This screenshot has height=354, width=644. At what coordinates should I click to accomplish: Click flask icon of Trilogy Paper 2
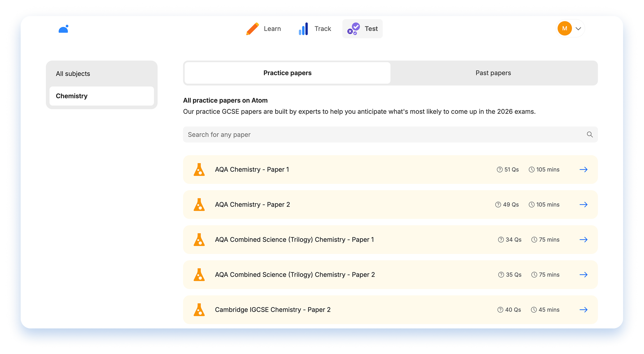tap(199, 275)
